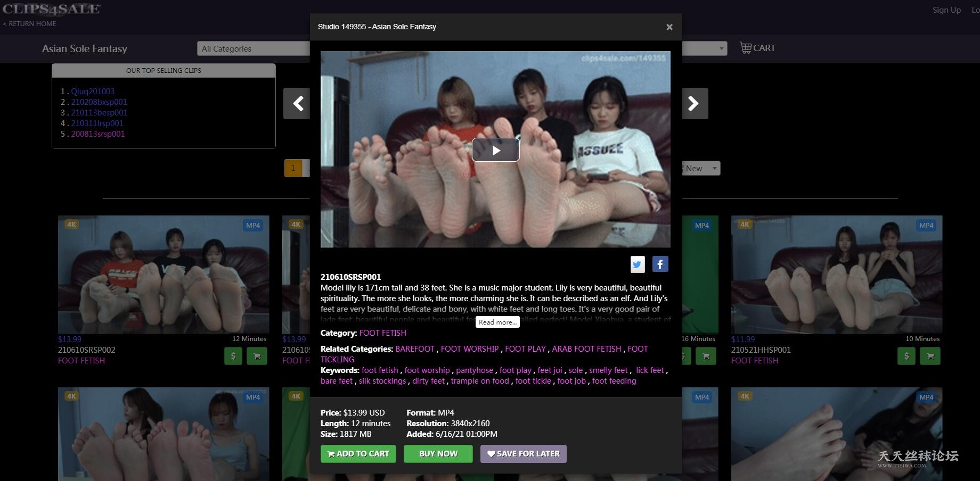Save the clip for later

click(523, 454)
